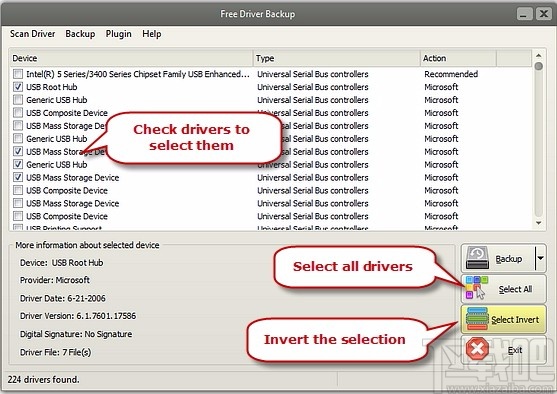This screenshot has height=394, width=557.
Task: Check the Intel(R) 5 Series/3400 chipset driver checkbox
Action: pyautogui.click(x=18, y=74)
